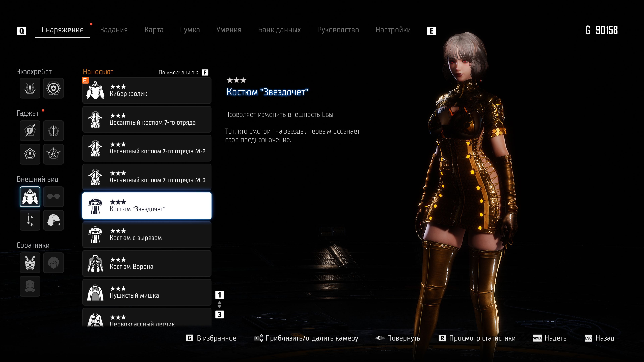Open the Beta-star gadget slot
Screen dimensions: 644x362
[53, 154]
